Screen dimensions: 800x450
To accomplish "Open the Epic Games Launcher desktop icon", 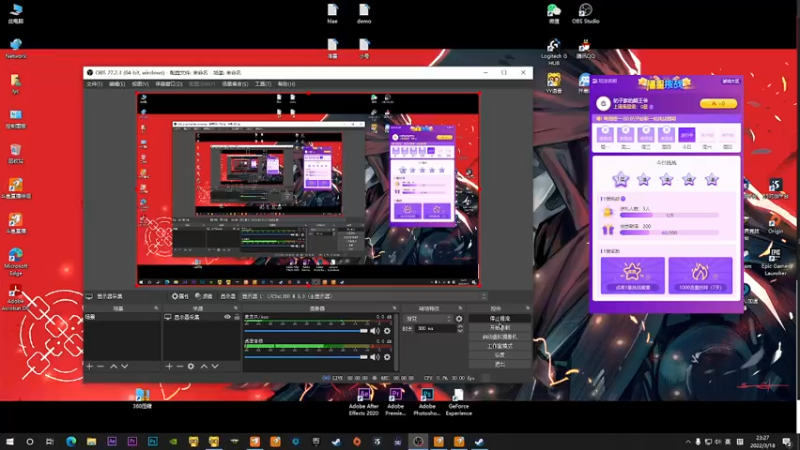I will [x=775, y=262].
